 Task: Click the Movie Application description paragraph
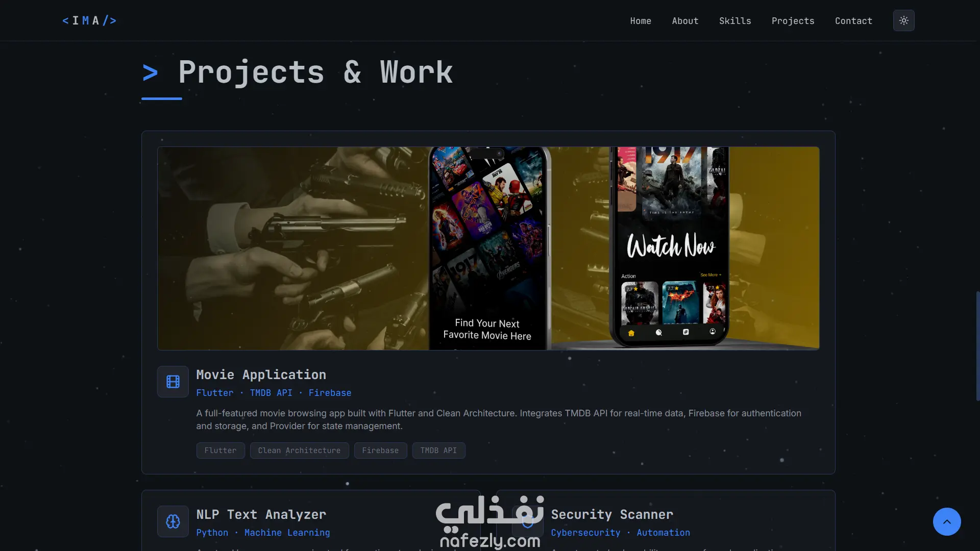[499, 419]
